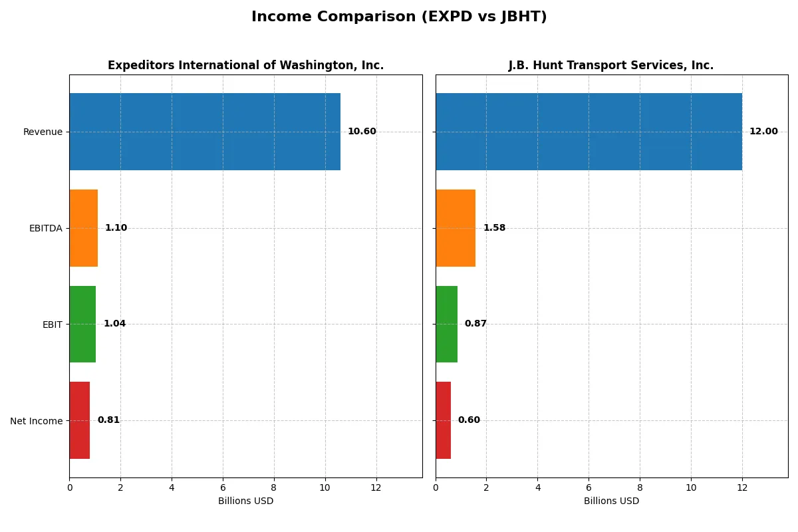Click the left Billions USD axis label
The width and height of the screenshot is (798, 532).
tap(245, 501)
